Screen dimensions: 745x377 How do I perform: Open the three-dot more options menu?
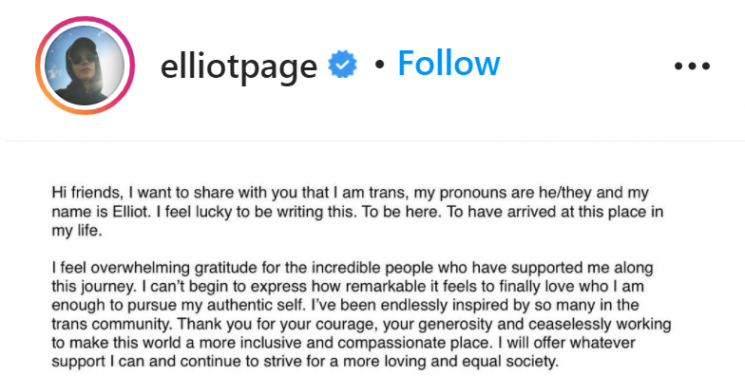tap(692, 66)
